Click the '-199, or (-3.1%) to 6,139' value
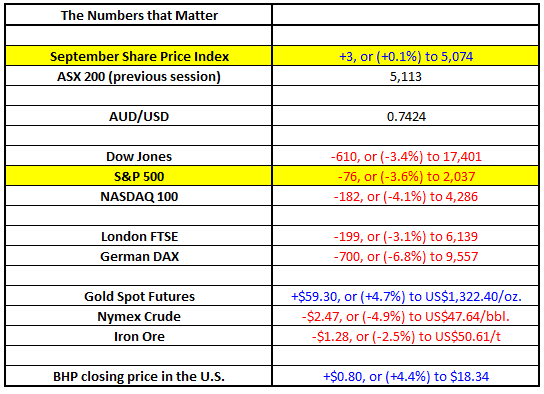Viewport: 544px width, 394px height. click(x=406, y=236)
